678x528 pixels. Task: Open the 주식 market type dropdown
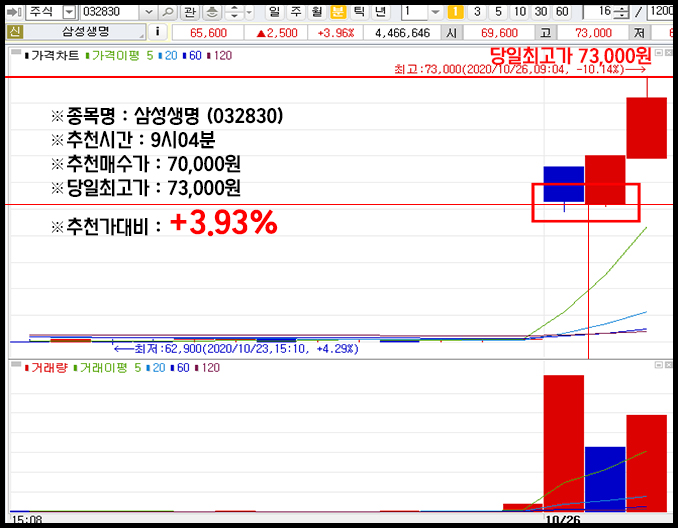69,12
